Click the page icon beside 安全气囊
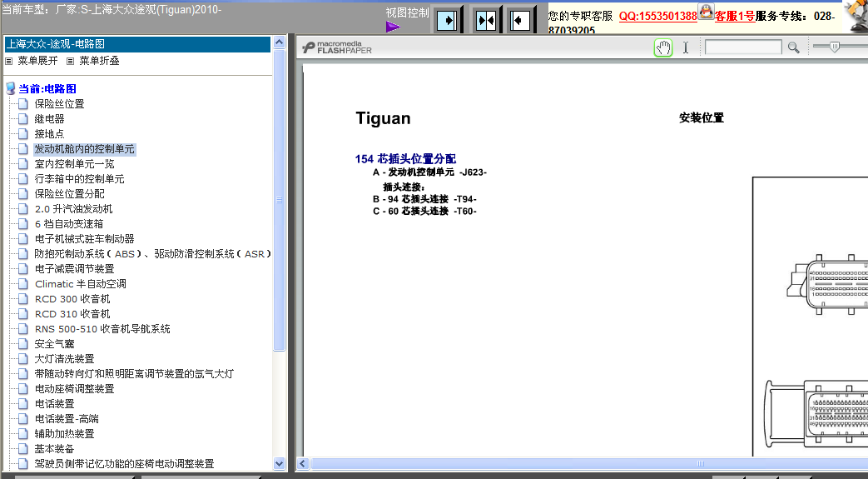This screenshot has height=479, width=868. [x=22, y=344]
